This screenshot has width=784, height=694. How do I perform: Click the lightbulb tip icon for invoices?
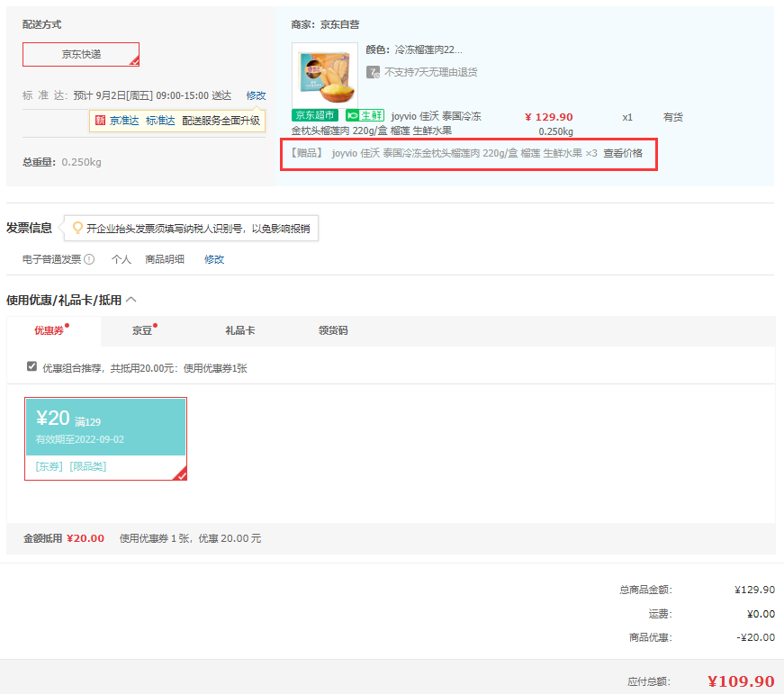77,228
